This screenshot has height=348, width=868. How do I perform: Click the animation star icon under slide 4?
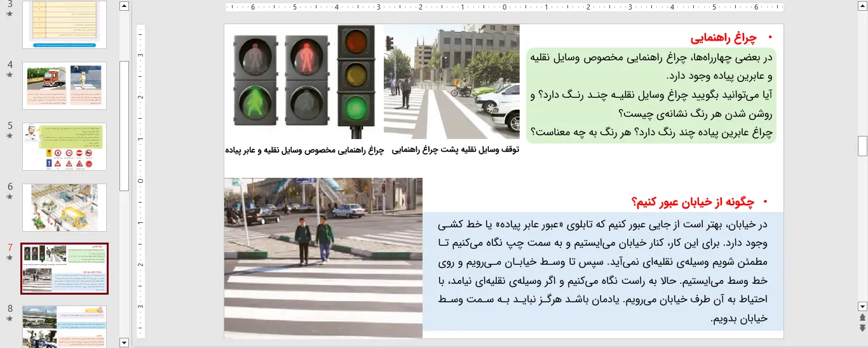tap(10, 74)
